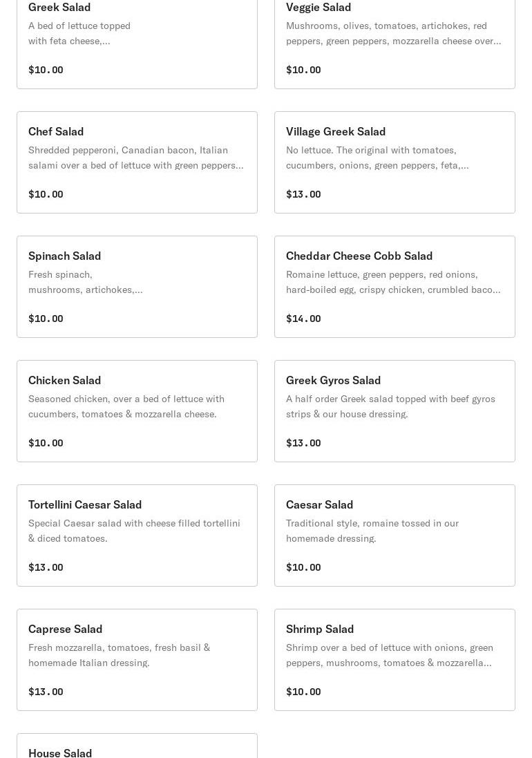The image size is (532, 758).
Task: Click Caprese Salad's $13.00 price
Action: (46, 692)
